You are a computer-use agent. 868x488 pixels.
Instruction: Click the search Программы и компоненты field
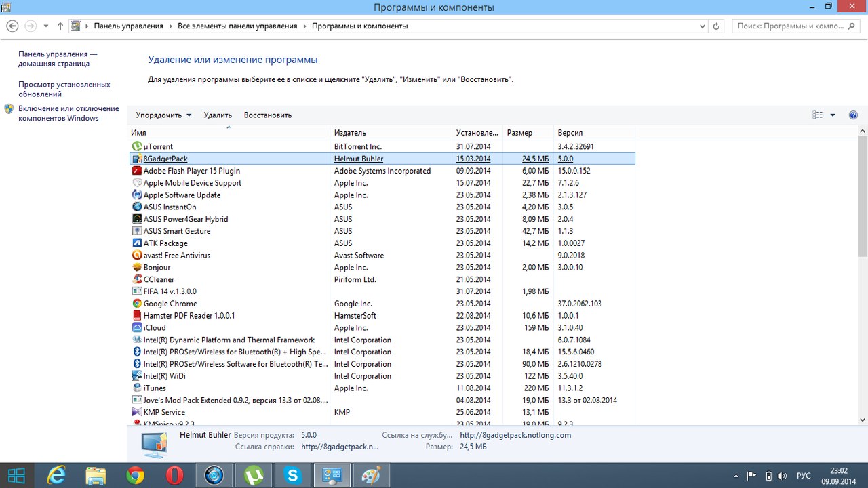pos(797,26)
